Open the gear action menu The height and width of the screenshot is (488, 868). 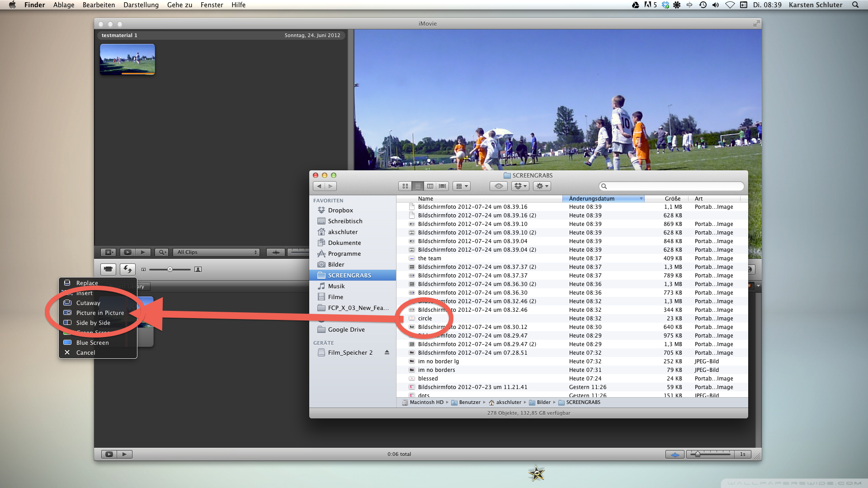(x=542, y=186)
